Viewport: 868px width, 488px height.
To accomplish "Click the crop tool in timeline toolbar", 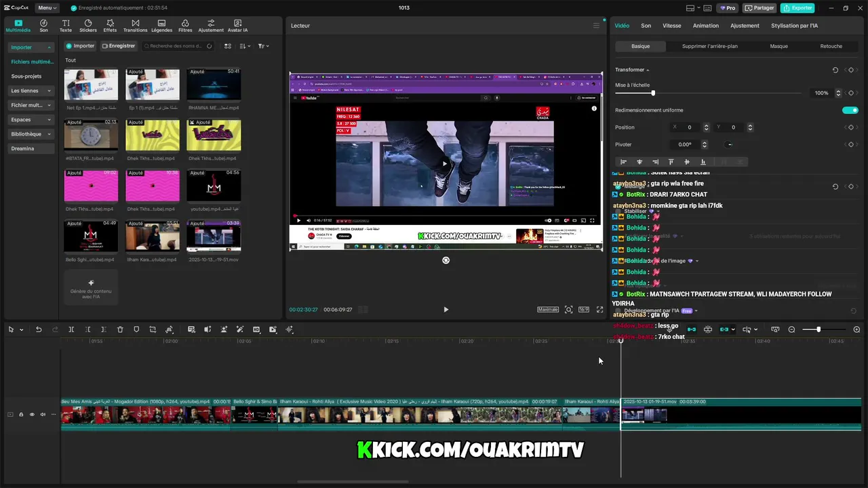I will pyautogui.click(x=153, y=329).
